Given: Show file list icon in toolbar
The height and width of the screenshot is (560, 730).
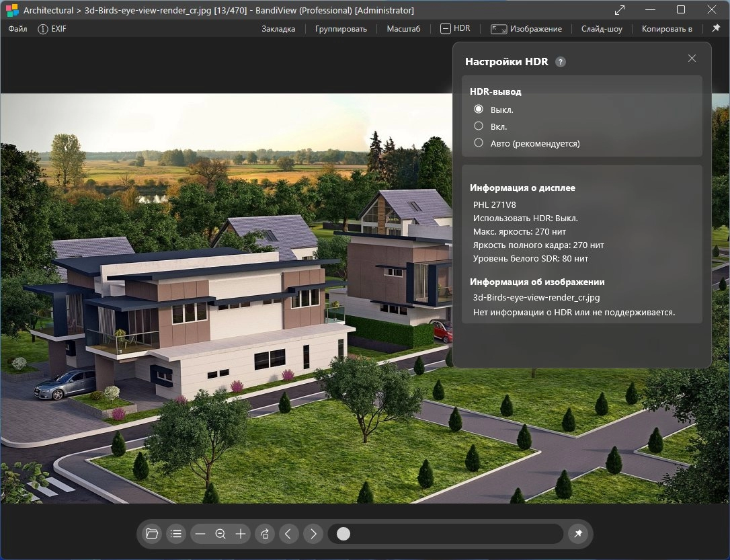Looking at the screenshot, I should pos(176,534).
